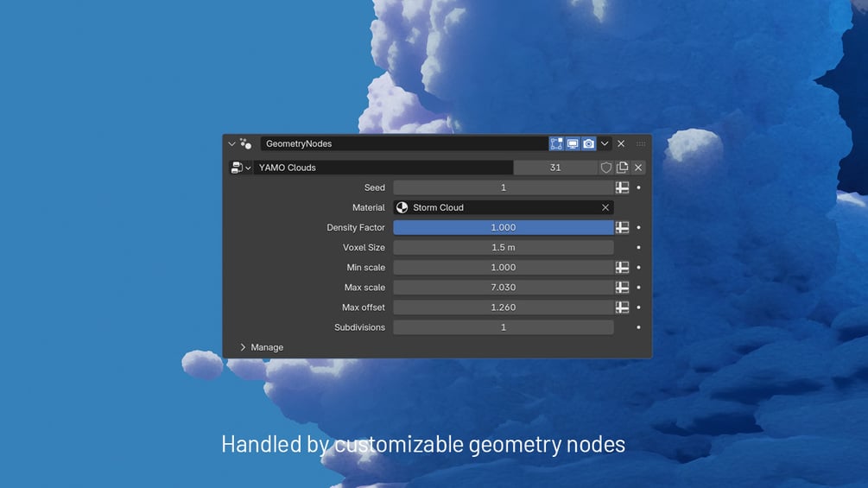Edit the YAMO Clouds node group name

tap(383, 168)
